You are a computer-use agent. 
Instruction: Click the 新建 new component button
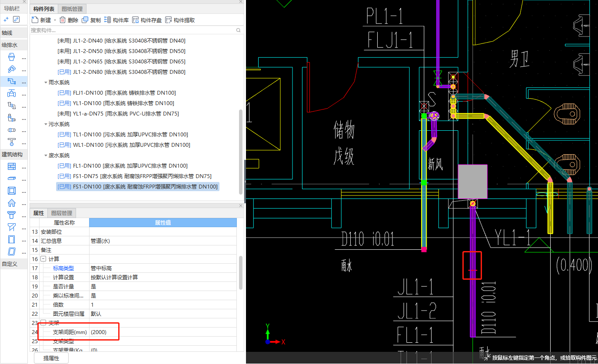(x=41, y=20)
